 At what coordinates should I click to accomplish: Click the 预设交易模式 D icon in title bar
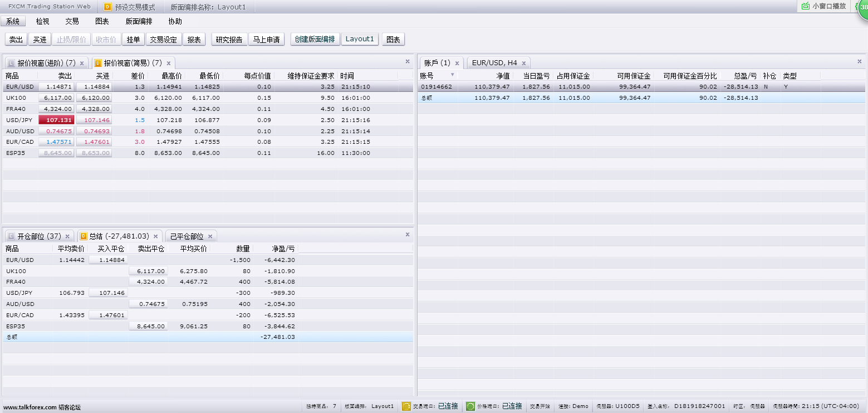tap(107, 7)
